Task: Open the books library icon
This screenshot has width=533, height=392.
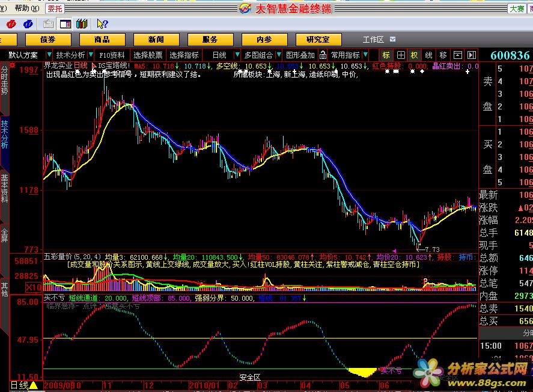Action: coord(82,24)
